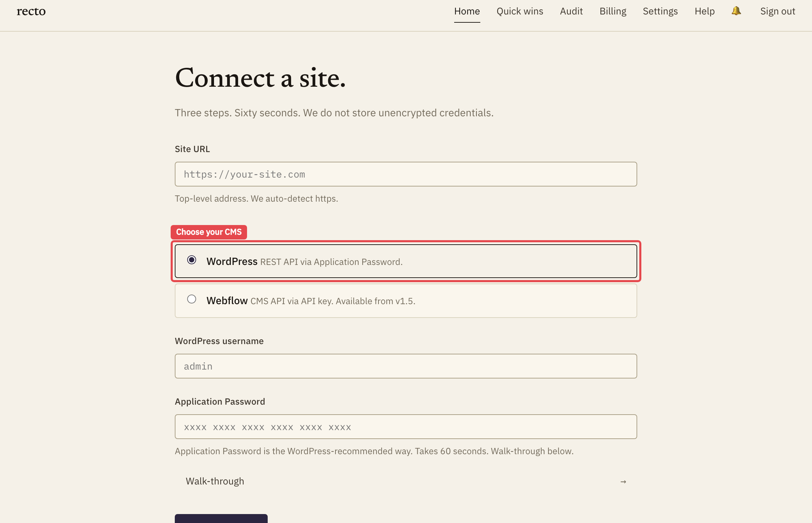Click the dark submit button at bottom
The image size is (812, 523).
point(221,519)
